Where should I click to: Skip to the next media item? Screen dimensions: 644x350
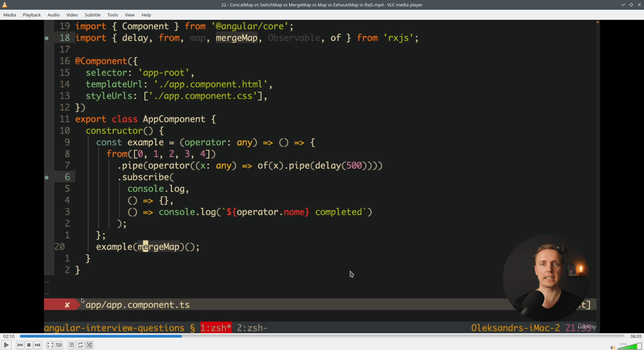pos(38,345)
